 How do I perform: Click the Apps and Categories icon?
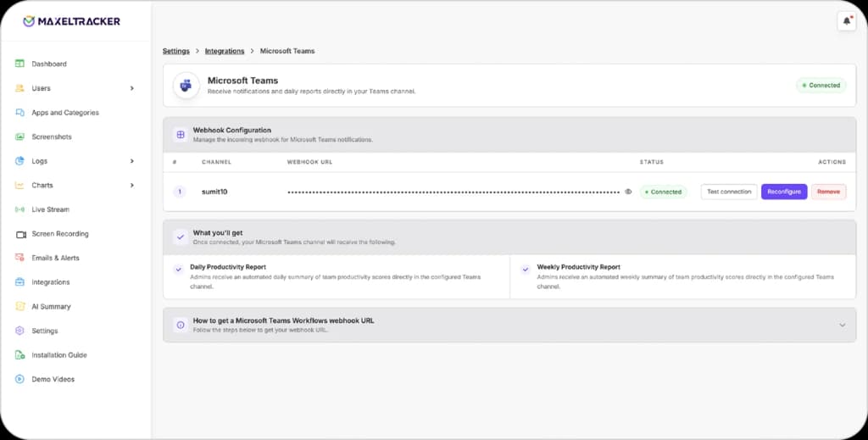pos(20,113)
